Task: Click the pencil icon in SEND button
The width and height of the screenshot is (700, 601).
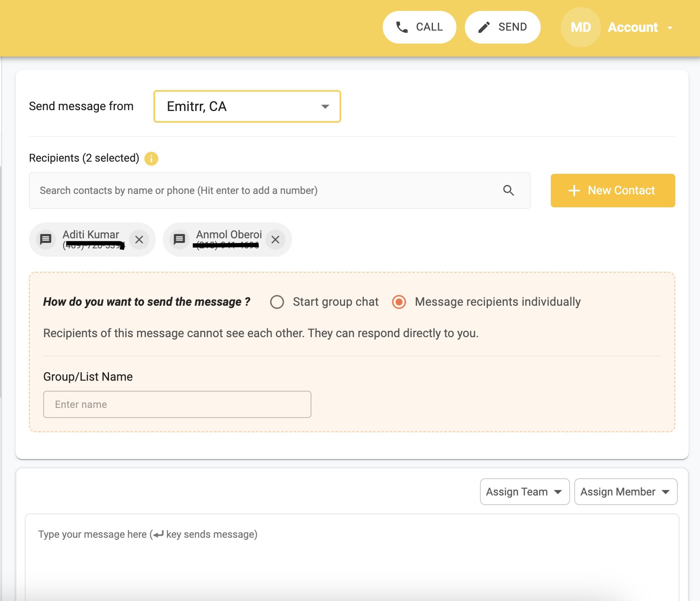Action: pyautogui.click(x=484, y=27)
